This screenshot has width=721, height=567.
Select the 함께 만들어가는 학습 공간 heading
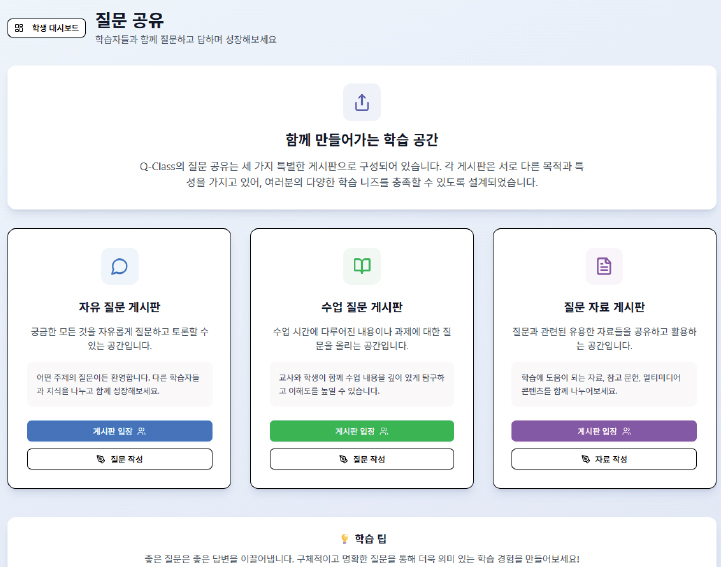tap(361, 140)
